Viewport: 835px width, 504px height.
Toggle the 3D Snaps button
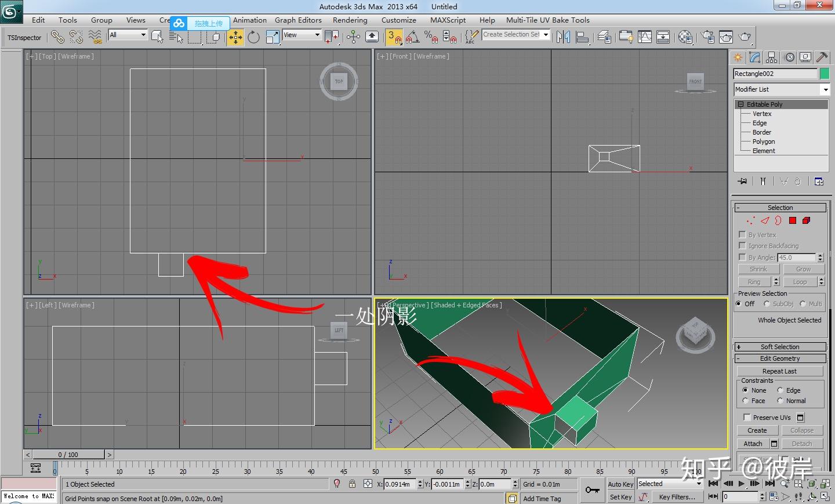394,37
